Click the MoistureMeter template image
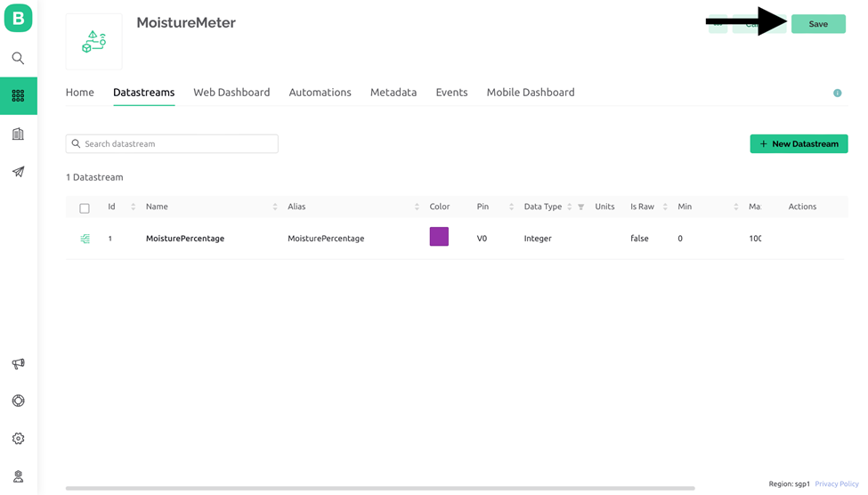The height and width of the screenshot is (495, 868). [x=94, y=42]
